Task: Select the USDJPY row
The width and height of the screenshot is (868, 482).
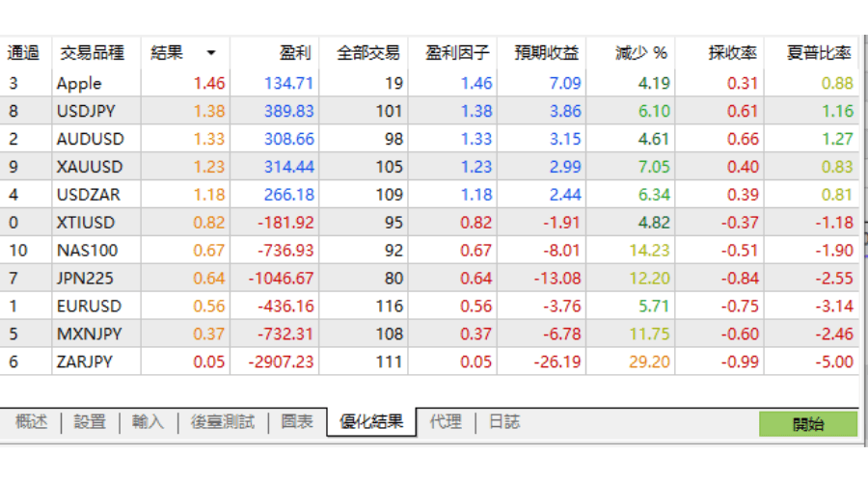Action: (429, 111)
